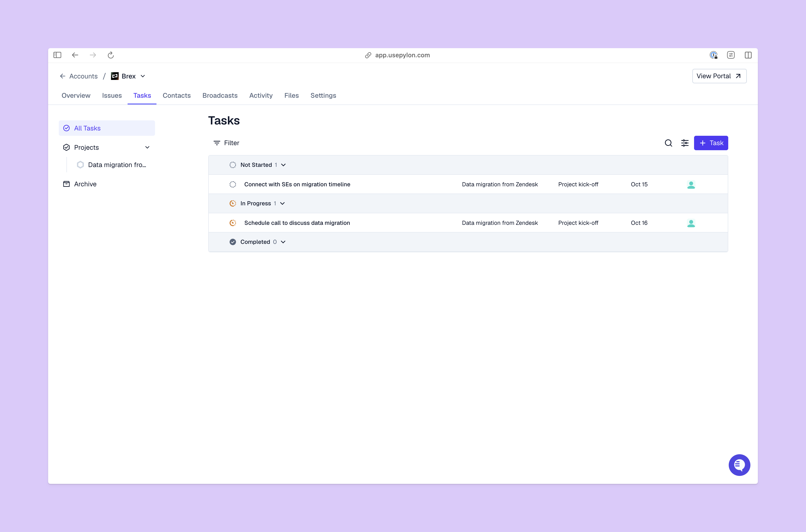Collapse the Projects section in sidebar
This screenshot has height=532, width=806.
148,147
